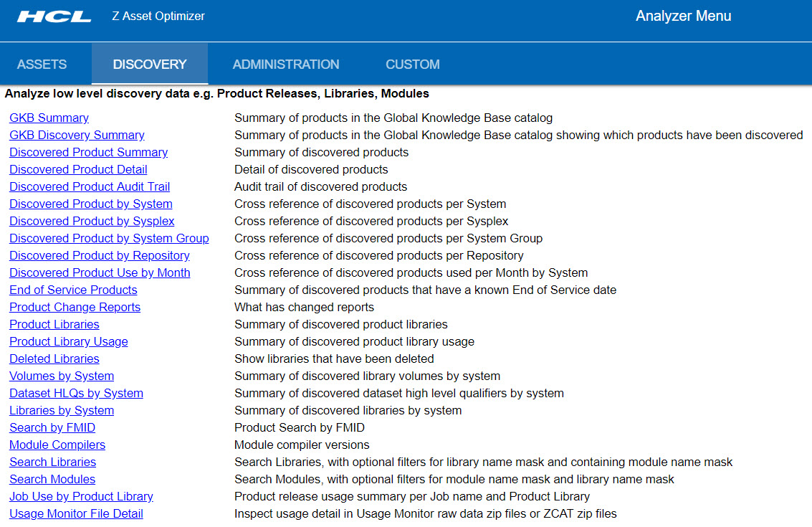This screenshot has width=812, height=527.
Task: Open Discovered Product Detail
Action: click(x=77, y=169)
